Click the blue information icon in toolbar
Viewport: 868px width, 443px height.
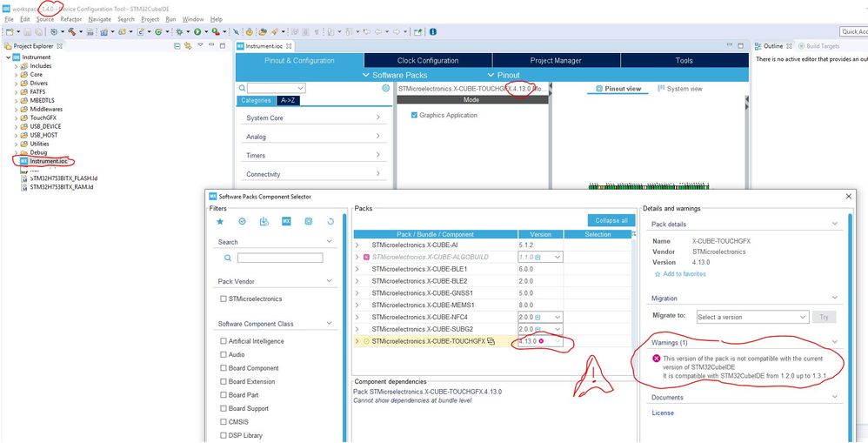(433, 32)
